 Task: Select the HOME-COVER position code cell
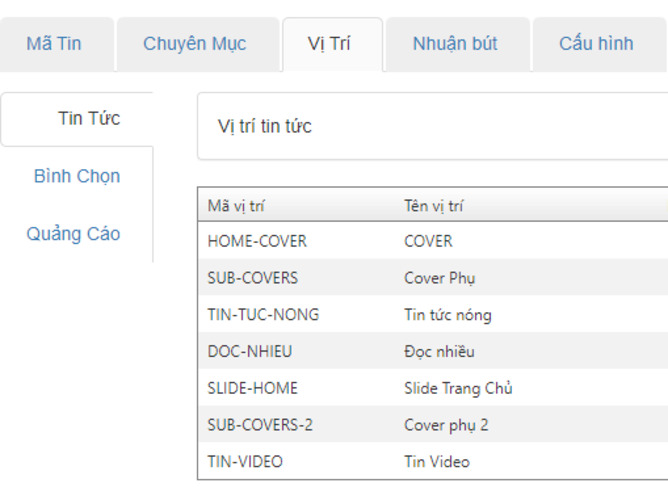pos(257,241)
